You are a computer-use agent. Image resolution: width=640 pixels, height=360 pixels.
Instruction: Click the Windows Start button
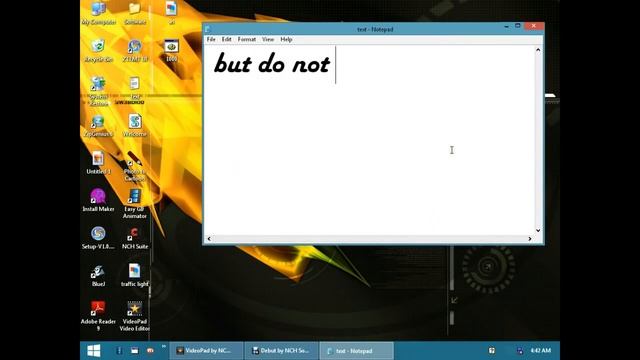(94, 351)
